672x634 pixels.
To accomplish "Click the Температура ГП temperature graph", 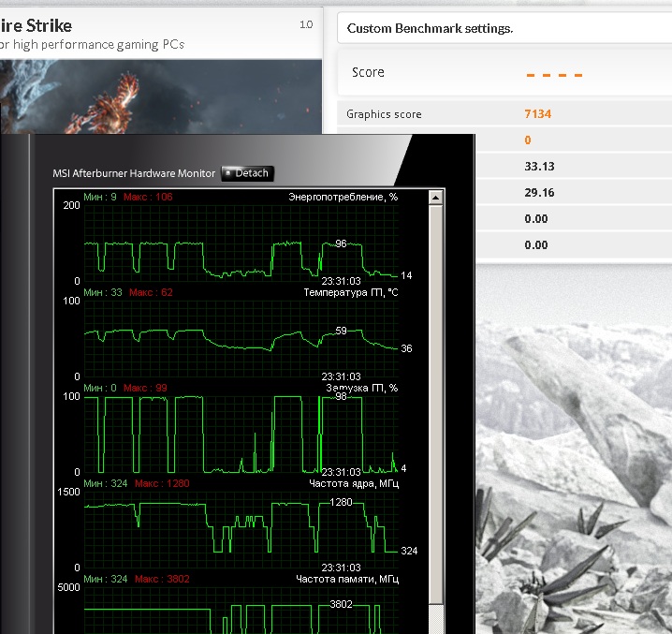I will (x=241, y=339).
